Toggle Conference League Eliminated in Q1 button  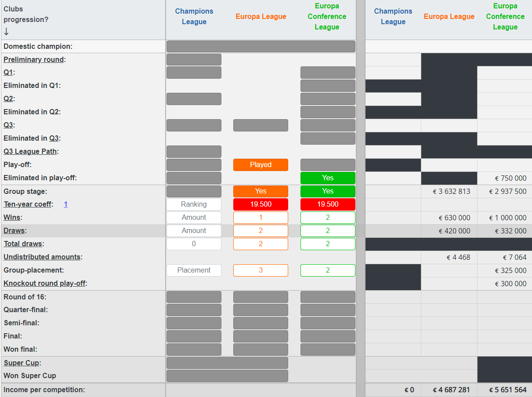tap(328, 86)
